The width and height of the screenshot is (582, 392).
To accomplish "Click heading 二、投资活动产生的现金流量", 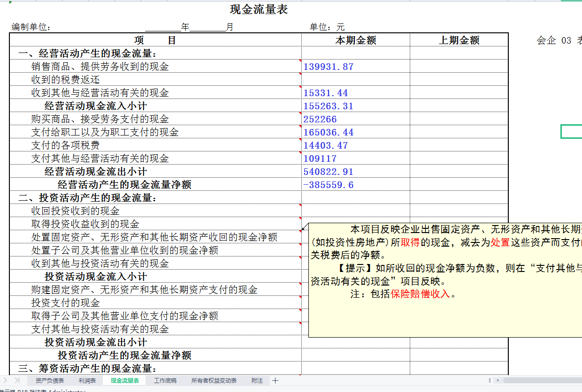I will (87, 198).
